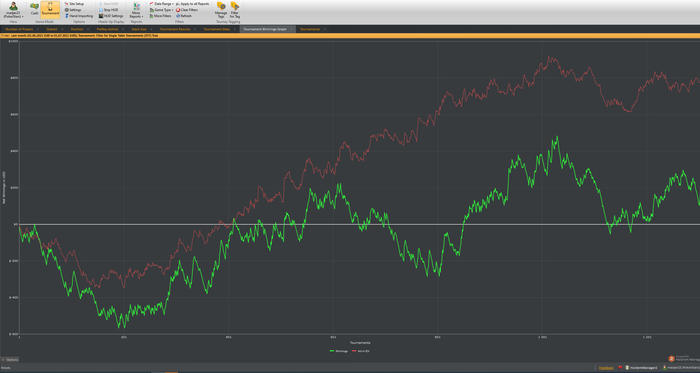The width and height of the screenshot is (700, 373).
Task: Close the Stack Size tab
Action: tap(151, 29)
